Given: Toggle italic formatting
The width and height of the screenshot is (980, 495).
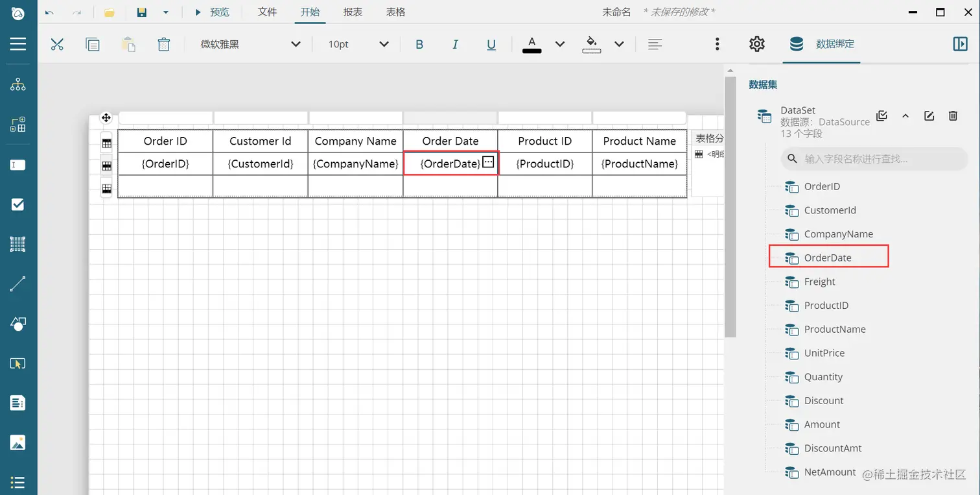Looking at the screenshot, I should tap(455, 44).
